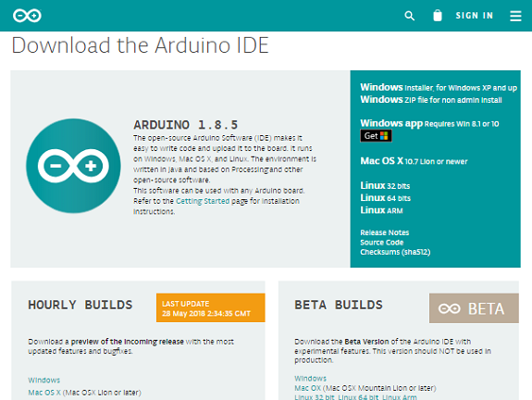Click the BETA logo badge
This screenshot has height=400, width=532.
click(474, 308)
